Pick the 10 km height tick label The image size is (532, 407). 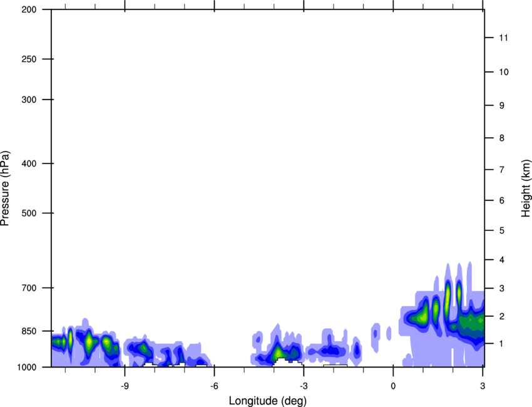tap(504, 72)
